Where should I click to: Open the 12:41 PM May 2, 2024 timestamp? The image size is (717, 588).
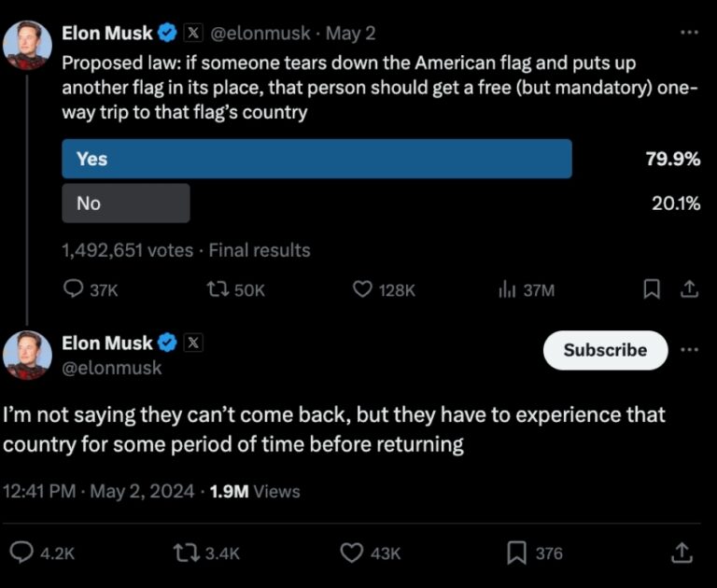tap(98, 491)
